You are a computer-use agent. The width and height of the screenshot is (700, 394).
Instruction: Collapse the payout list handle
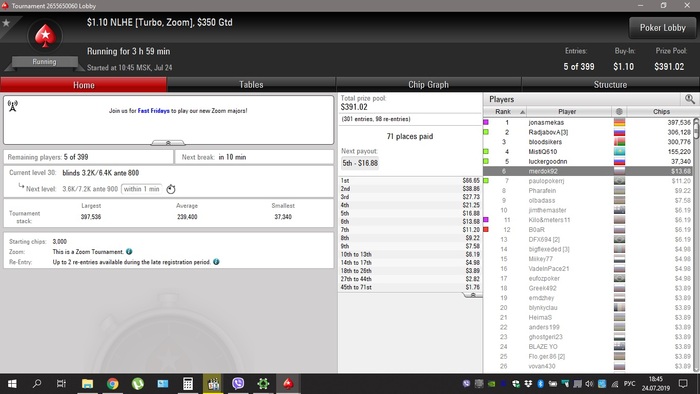(x=473, y=295)
